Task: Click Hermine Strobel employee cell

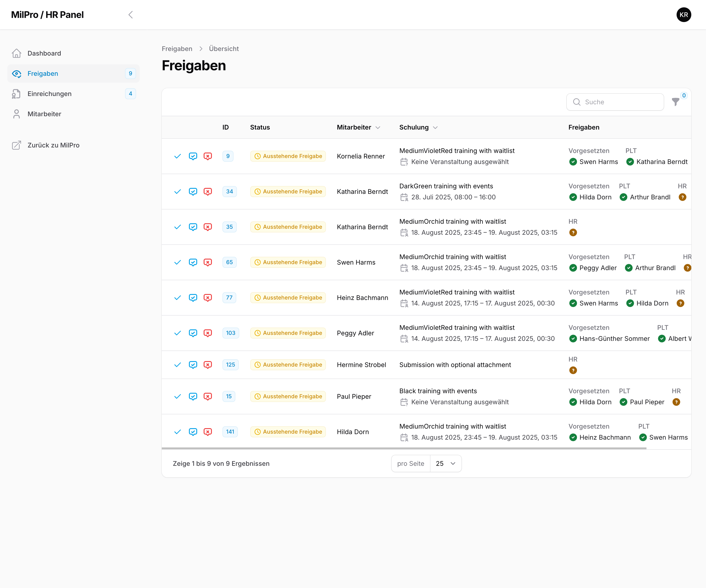Action: pos(362,365)
